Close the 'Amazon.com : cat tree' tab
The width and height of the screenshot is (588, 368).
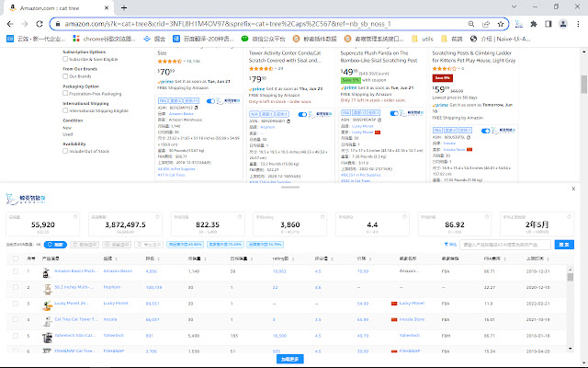(107, 7)
